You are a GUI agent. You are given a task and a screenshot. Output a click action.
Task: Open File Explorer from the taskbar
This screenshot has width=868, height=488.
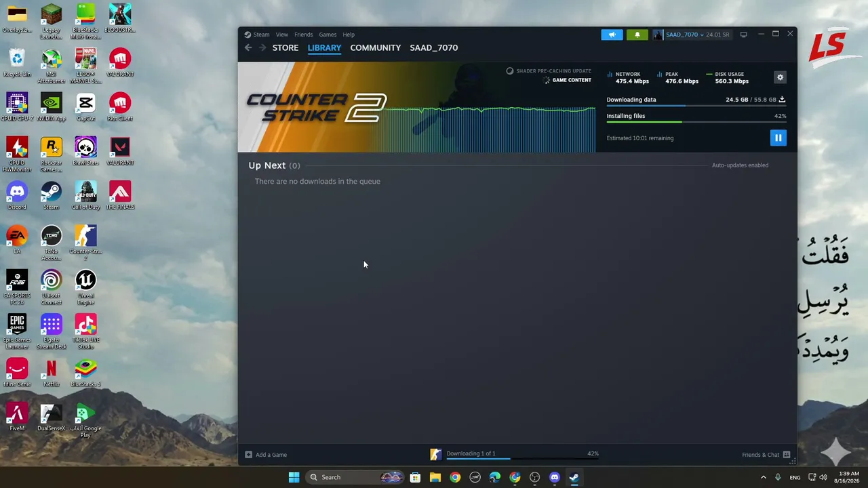click(x=435, y=477)
